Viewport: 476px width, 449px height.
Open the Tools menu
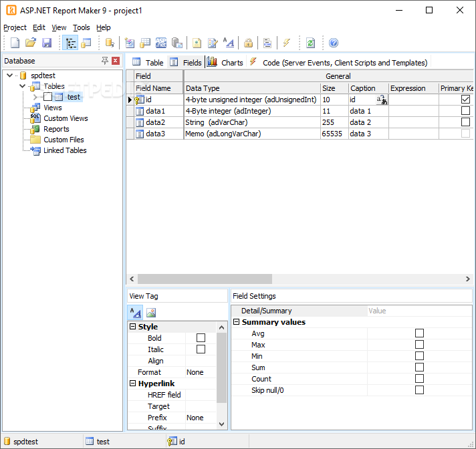(82, 27)
